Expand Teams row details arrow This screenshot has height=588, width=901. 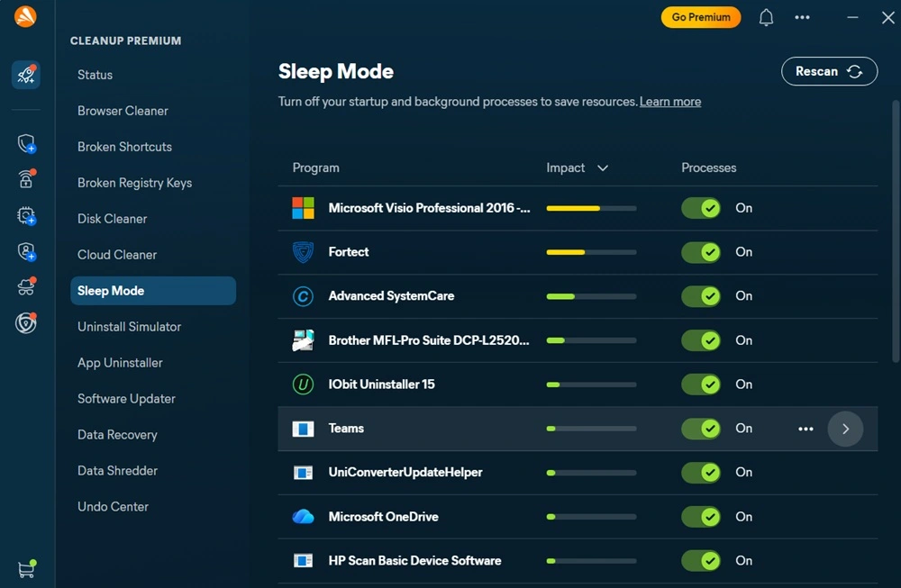pyautogui.click(x=845, y=429)
